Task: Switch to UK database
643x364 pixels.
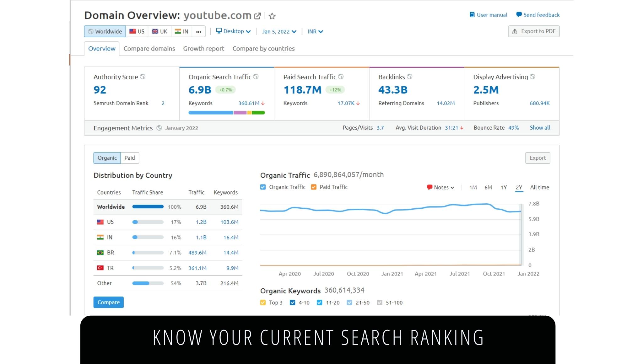Action: (159, 31)
